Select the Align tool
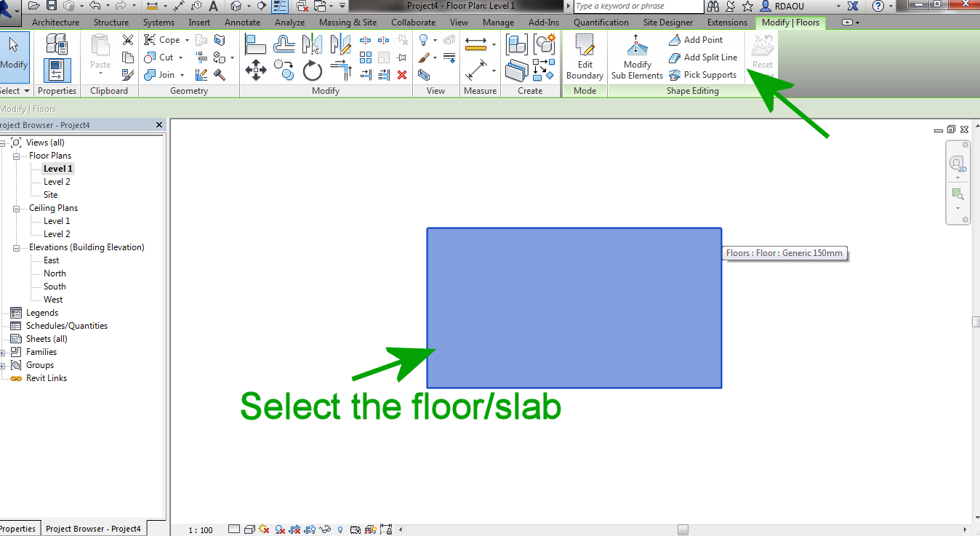Screen dimensions: 980x536 pos(255,45)
